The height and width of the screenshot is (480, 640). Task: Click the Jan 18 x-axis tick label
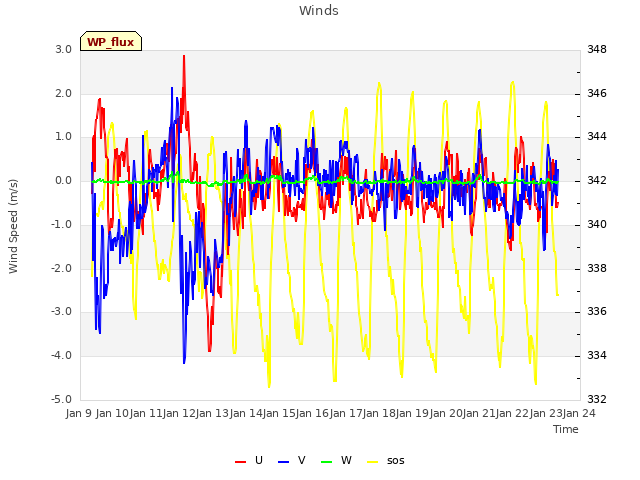(x=378, y=413)
